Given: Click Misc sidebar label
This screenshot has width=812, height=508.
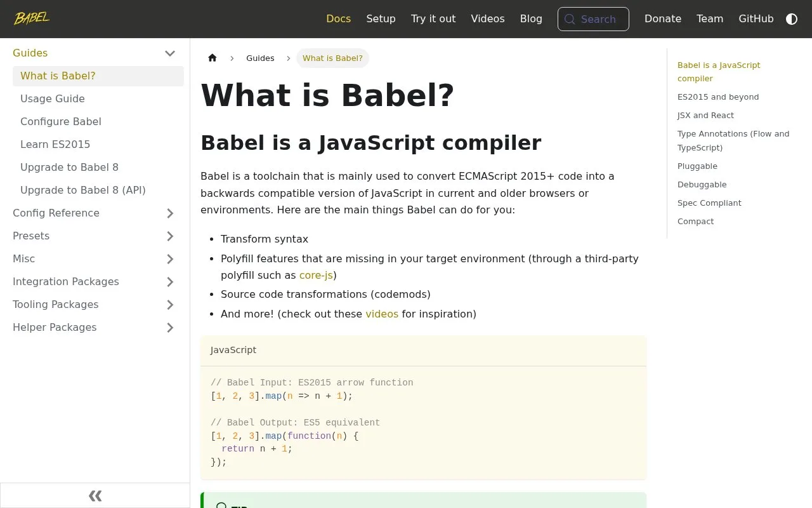Looking at the screenshot, I should click(24, 259).
